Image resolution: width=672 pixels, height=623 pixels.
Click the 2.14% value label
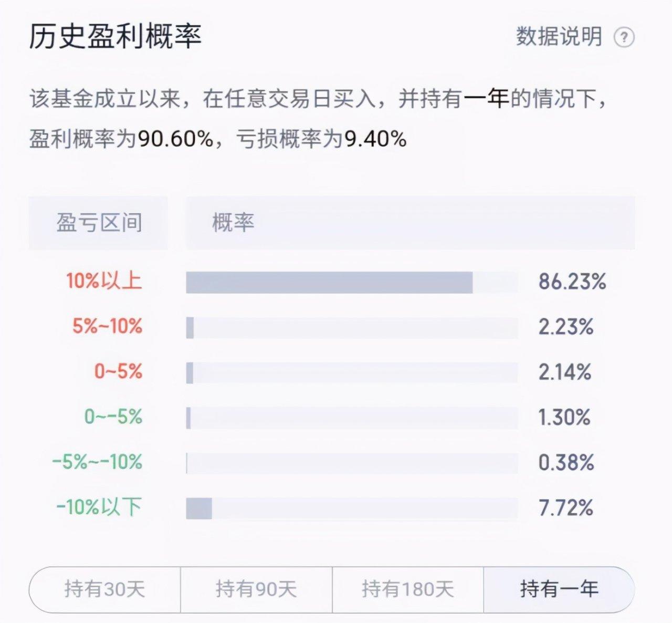(x=565, y=372)
